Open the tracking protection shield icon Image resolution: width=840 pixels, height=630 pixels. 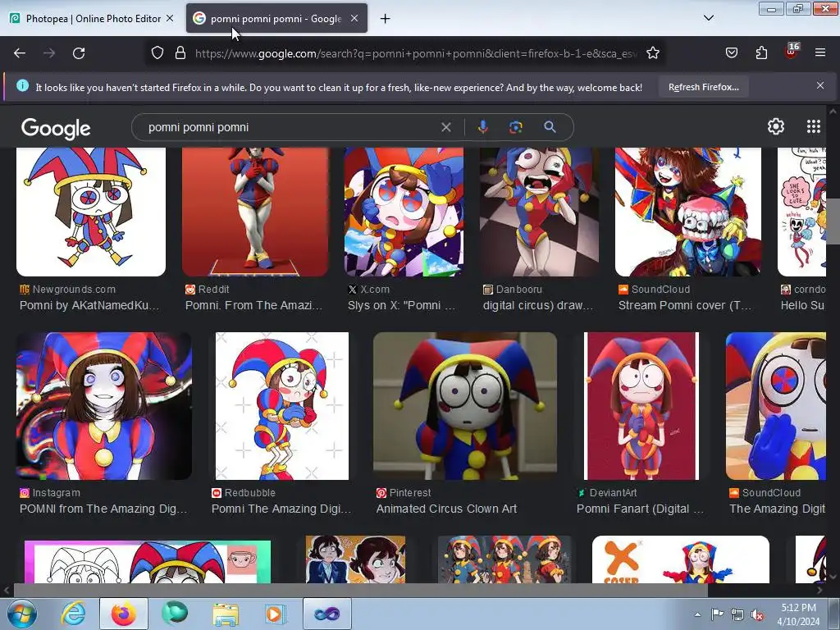tap(157, 53)
